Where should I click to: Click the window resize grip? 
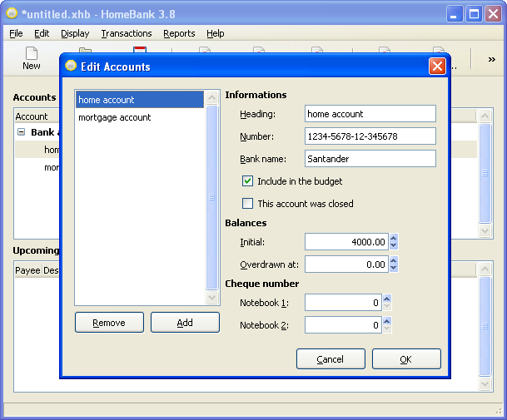pos(498,411)
